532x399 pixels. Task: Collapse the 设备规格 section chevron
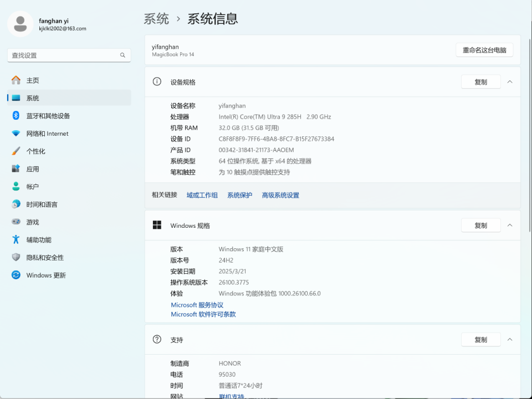click(x=510, y=82)
